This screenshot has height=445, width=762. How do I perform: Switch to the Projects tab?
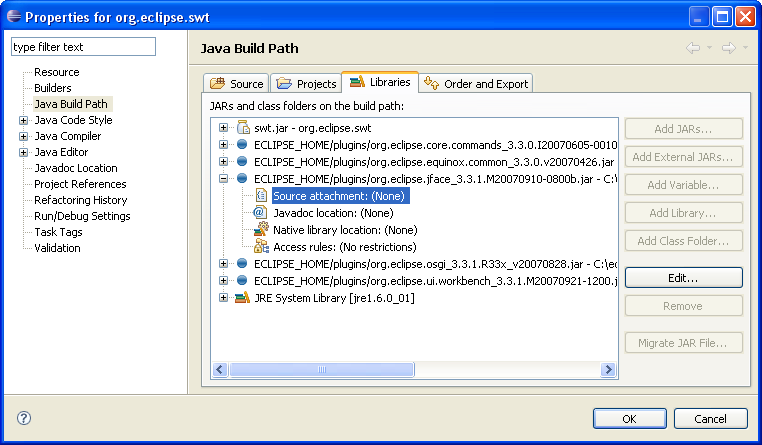(306, 84)
